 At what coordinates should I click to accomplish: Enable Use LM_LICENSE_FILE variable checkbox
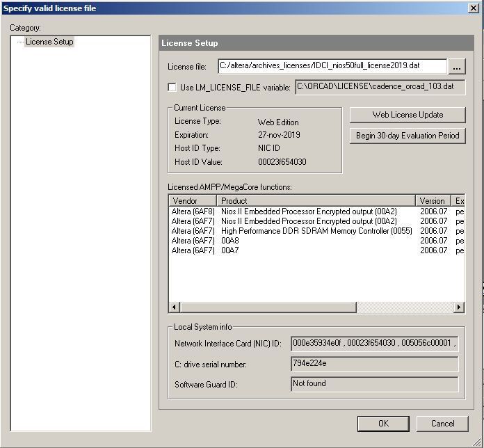click(172, 88)
